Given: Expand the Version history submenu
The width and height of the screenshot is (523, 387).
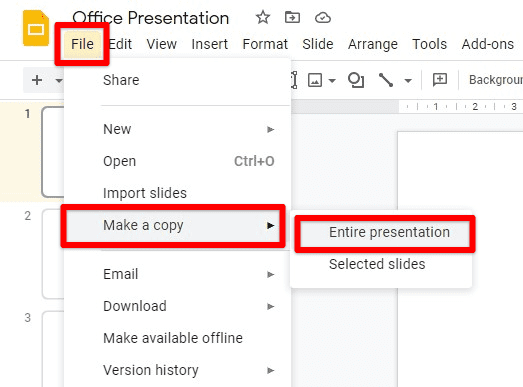Looking at the screenshot, I should click(177, 370).
